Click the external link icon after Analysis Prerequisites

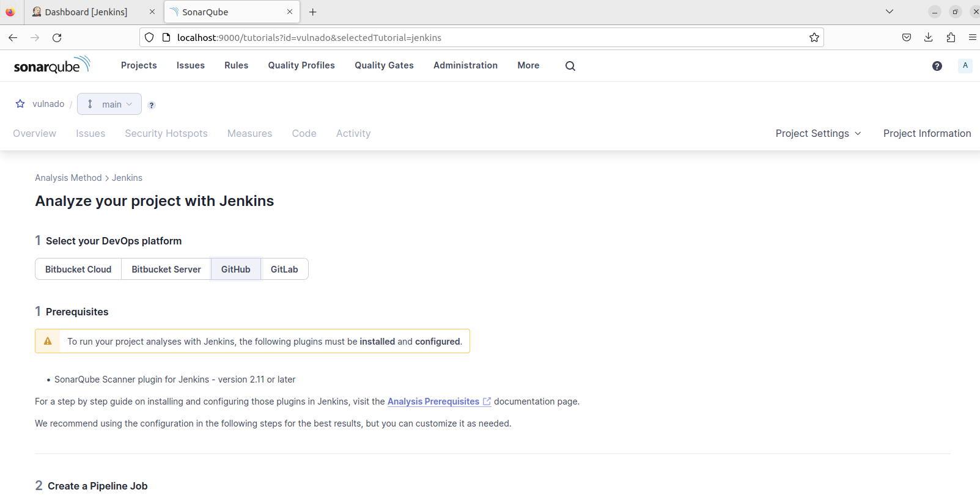click(487, 402)
